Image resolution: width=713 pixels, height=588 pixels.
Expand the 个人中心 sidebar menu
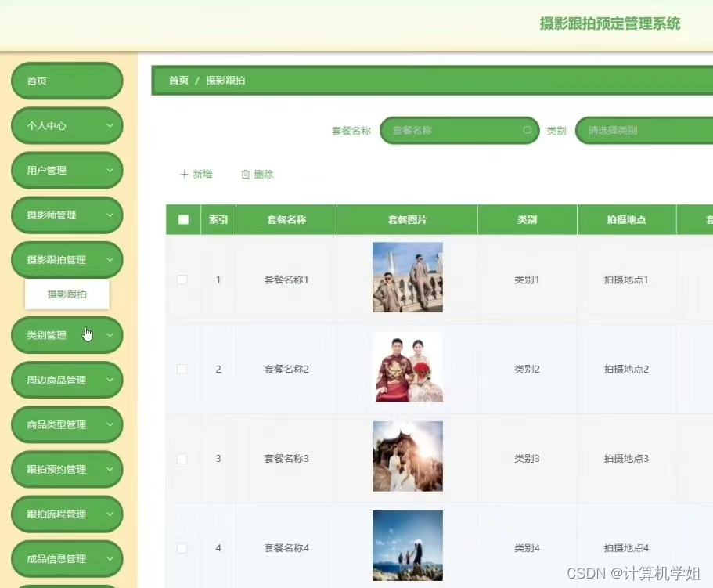(x=67, y=125)
